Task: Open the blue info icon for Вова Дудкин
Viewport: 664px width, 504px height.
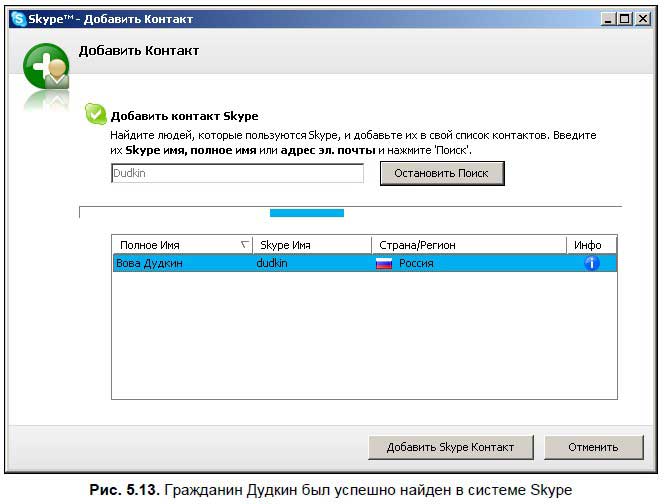Action: [x=591, y=264]
